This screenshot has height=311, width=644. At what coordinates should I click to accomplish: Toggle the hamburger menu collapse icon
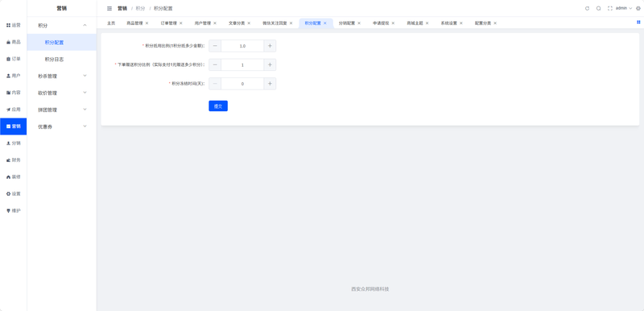(x=109, y=8)
